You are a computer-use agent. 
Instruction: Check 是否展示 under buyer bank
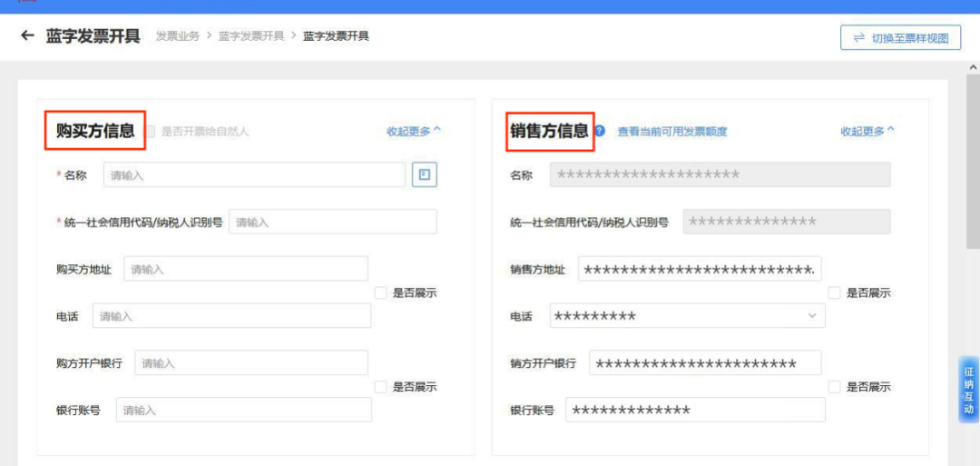(380, 387)
